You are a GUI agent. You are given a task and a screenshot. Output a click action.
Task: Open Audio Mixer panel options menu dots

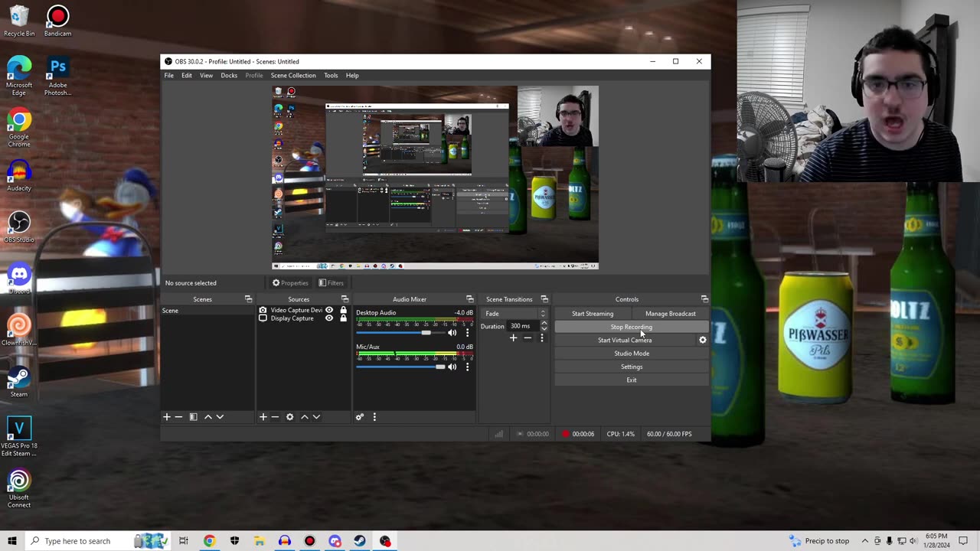[374, 417]
